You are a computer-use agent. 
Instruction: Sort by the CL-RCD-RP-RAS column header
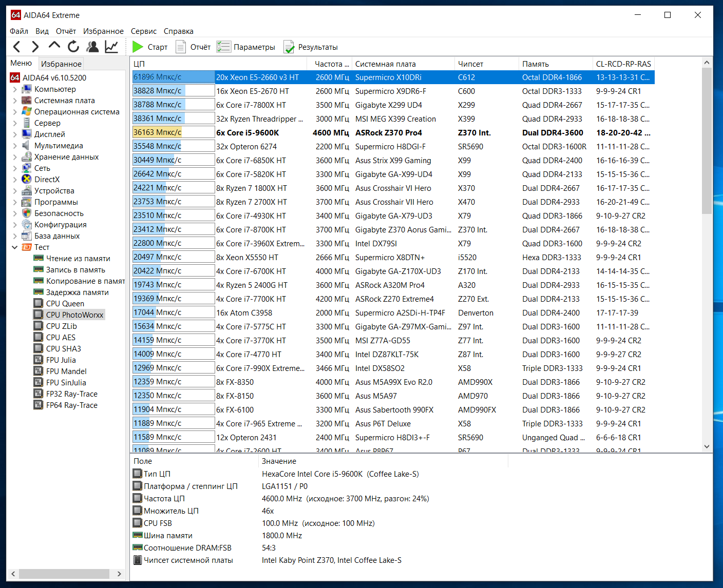(x=624, y=64)
